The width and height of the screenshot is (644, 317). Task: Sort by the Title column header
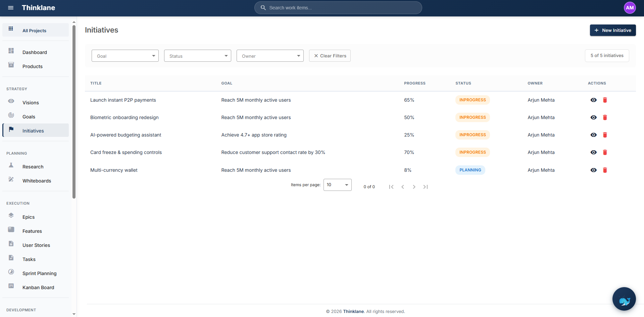pyautogui.click(x=96, y=83)
